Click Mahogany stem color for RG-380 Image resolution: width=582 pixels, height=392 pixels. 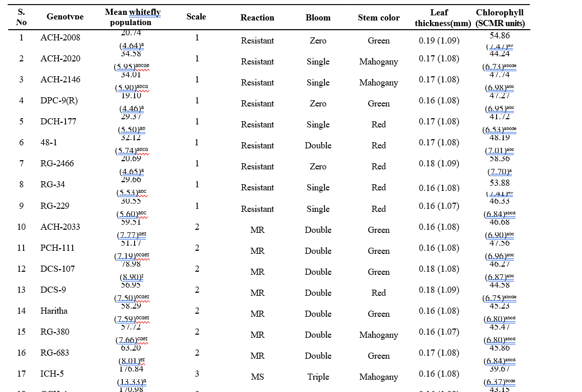tap(379, 335)
